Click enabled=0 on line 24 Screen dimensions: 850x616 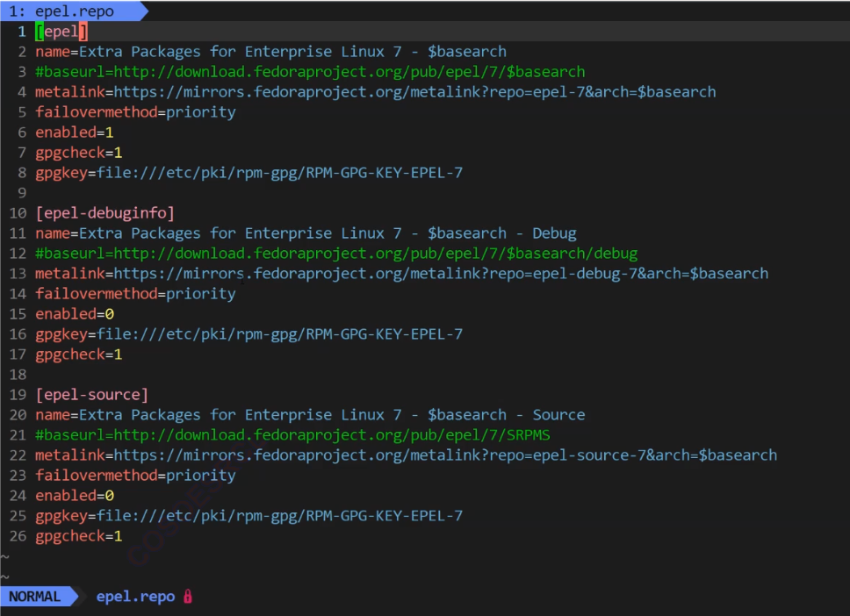point(75,495)
